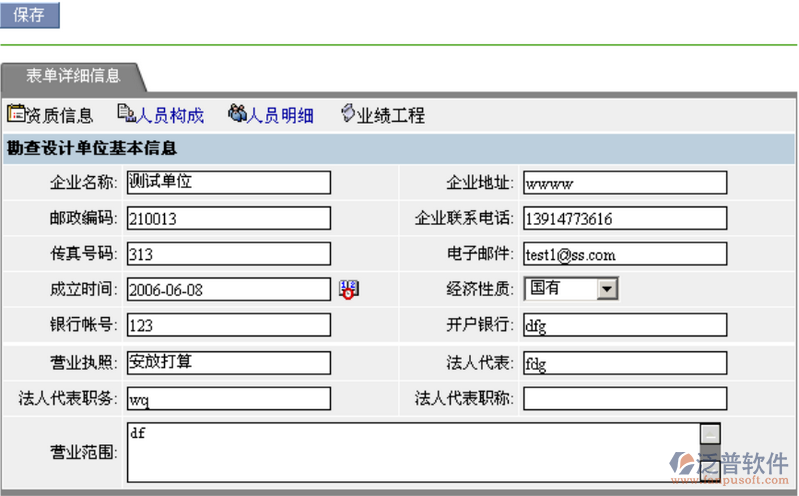The width and height of the screenshot is (799, 496).
Task: Expand the 经济性质 dropdown
Action: click(x=608, y=289)
